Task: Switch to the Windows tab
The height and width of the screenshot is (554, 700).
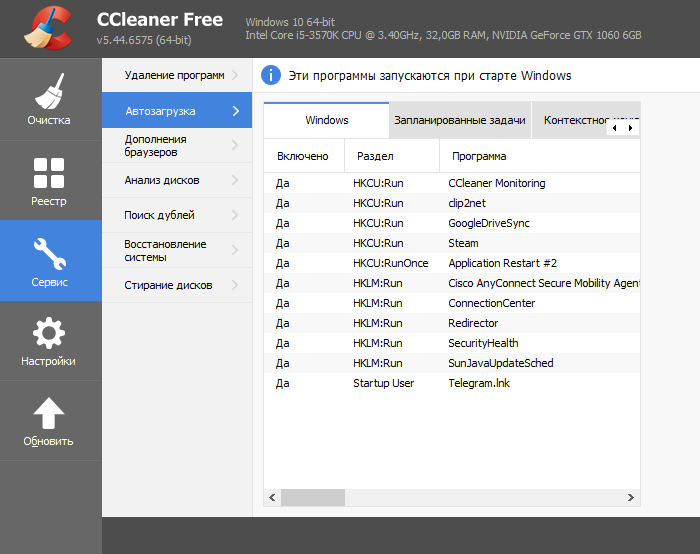Action: click(x=326, y=120)
